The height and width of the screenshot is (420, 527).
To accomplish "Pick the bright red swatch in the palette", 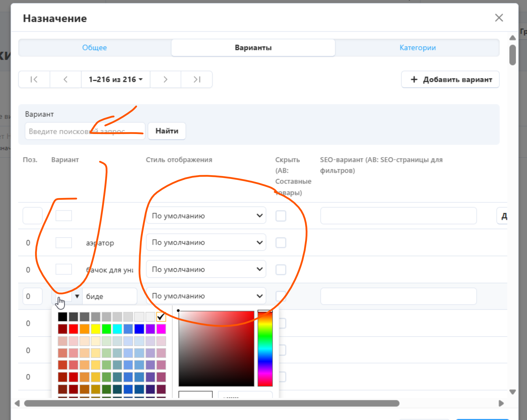I will (73, 329).
